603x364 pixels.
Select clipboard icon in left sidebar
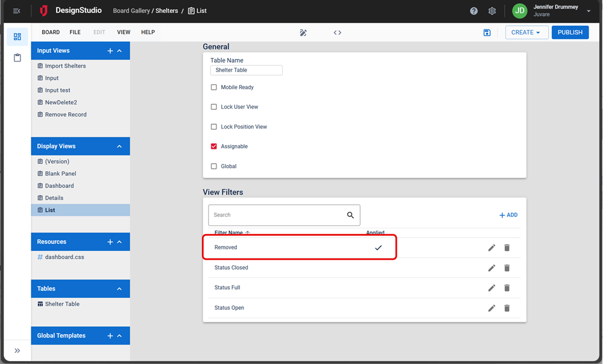[x=17, y=58]
